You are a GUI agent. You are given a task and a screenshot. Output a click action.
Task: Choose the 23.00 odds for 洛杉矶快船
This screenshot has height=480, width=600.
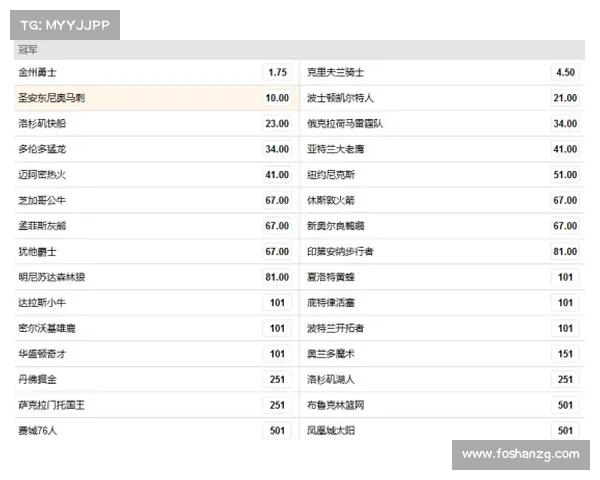click(x=277, y=124)
